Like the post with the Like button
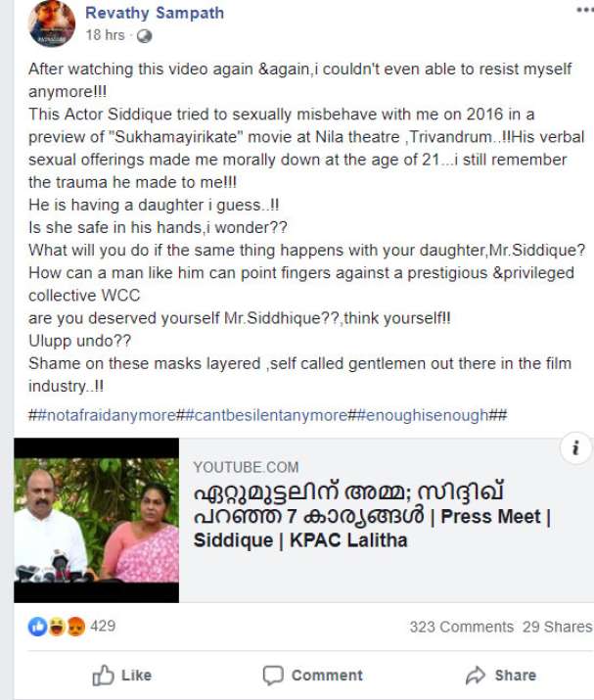This screenshot has height=700, width=594. click(x=122, y=675)
